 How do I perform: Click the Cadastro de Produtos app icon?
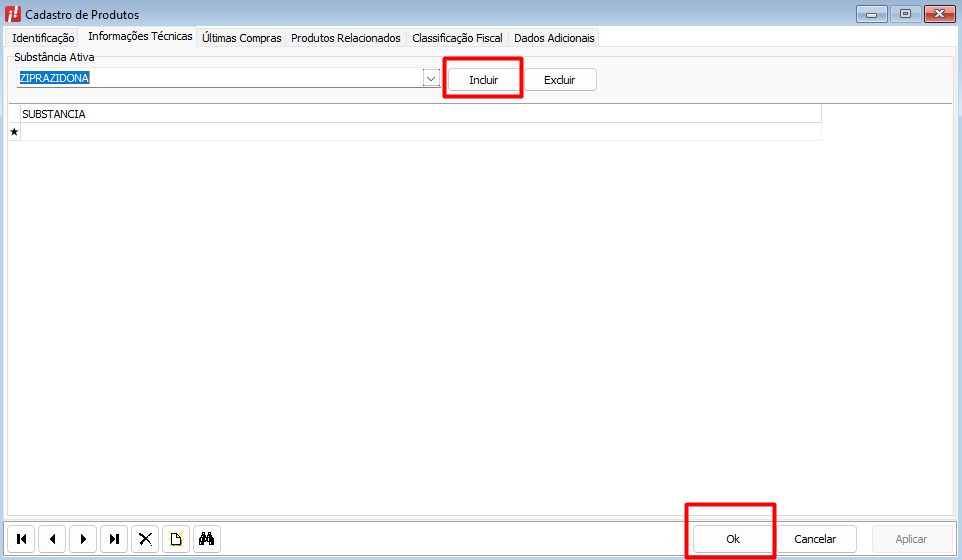pyautogui.click(x=12, y=14)
